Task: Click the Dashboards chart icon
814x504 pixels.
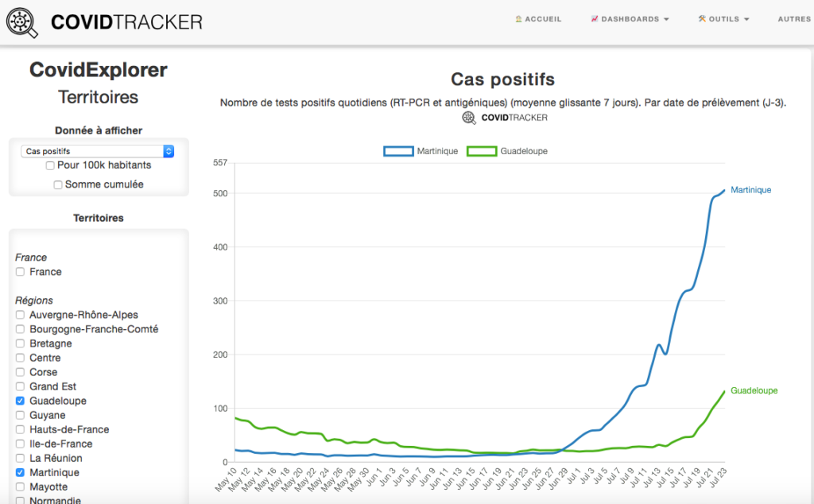Action: coord(595,19)
